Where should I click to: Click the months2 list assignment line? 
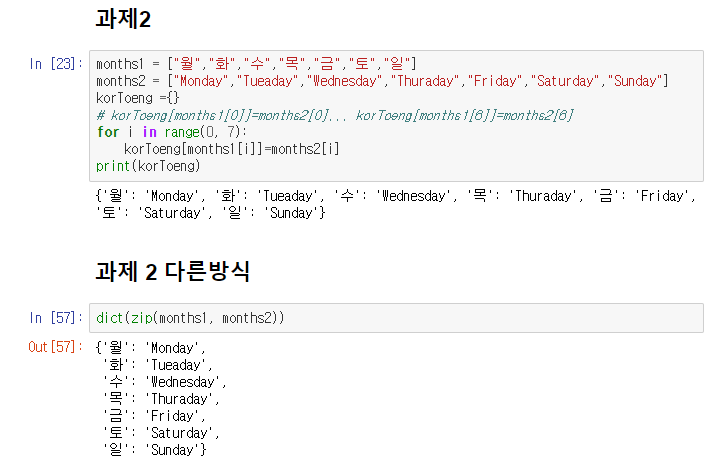click(x=382, y=81)
